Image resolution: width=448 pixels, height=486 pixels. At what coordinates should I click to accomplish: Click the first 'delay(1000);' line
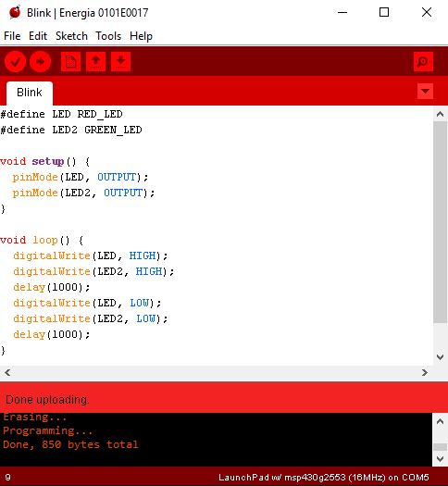(x=52, y=287)
